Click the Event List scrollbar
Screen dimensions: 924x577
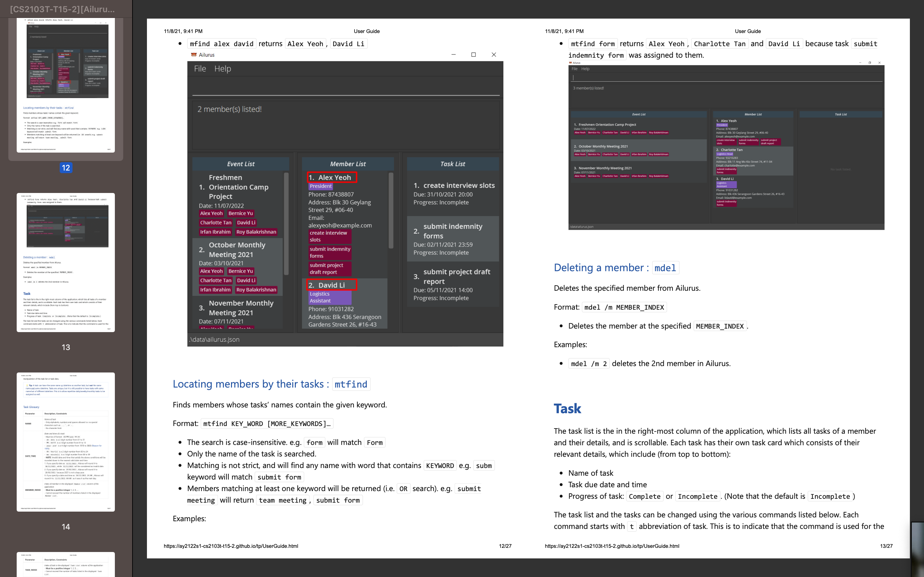tap(286, 224)
